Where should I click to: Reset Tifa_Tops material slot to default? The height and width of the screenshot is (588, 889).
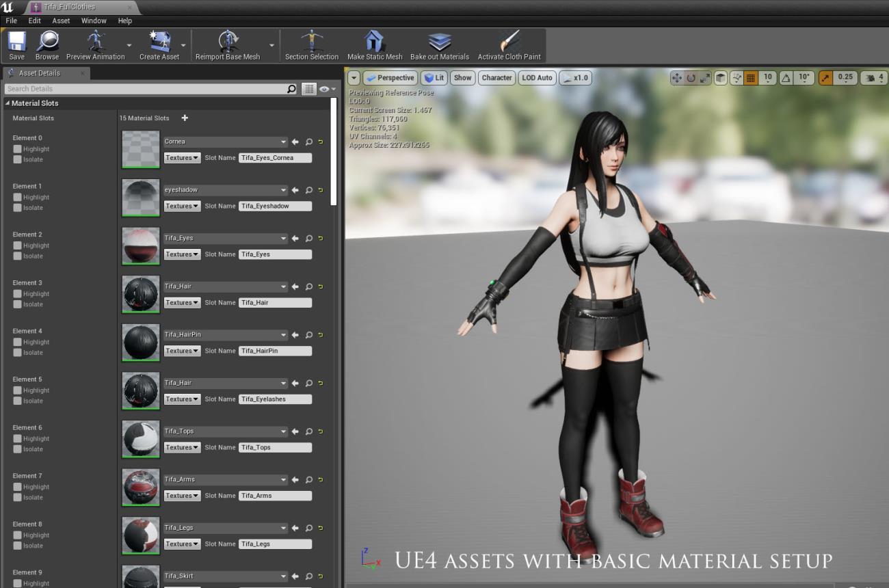tap(321, 431)
